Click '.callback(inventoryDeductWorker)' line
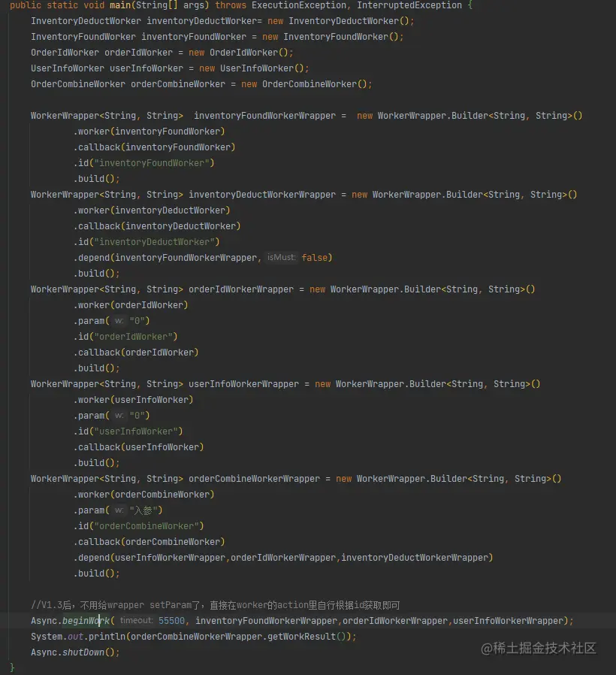 pos(157,226)
